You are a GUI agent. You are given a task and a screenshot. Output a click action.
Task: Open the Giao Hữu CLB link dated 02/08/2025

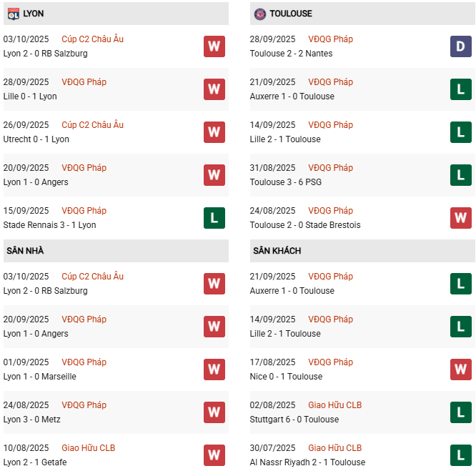pyautogui.click(x=334, y=405)
